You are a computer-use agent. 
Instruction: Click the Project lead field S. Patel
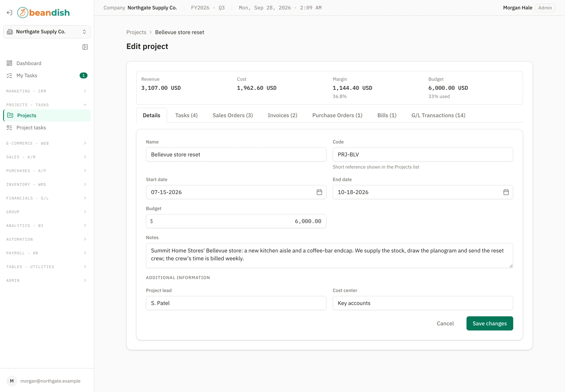[x=236, y=303]
